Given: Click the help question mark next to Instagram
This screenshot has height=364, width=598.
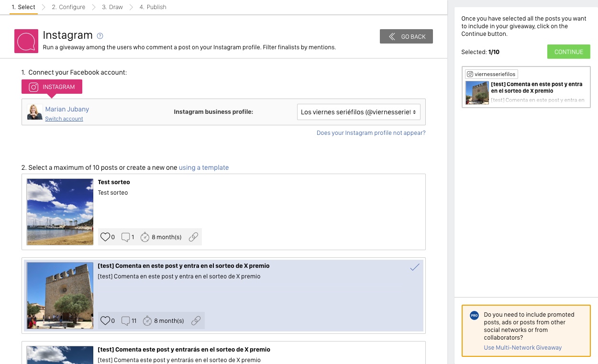Looking at the screenshot, I should [100, 36].
